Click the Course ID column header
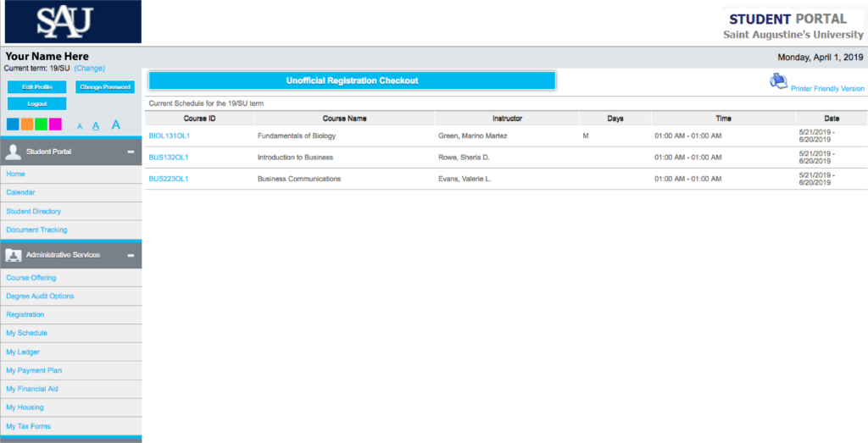 (x=200, y=119)
